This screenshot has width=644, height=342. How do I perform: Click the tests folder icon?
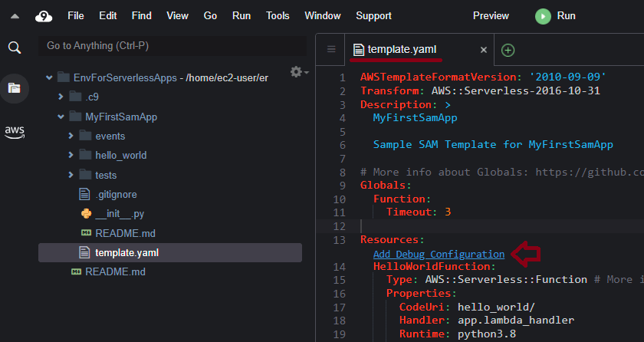tap(85, 175)
